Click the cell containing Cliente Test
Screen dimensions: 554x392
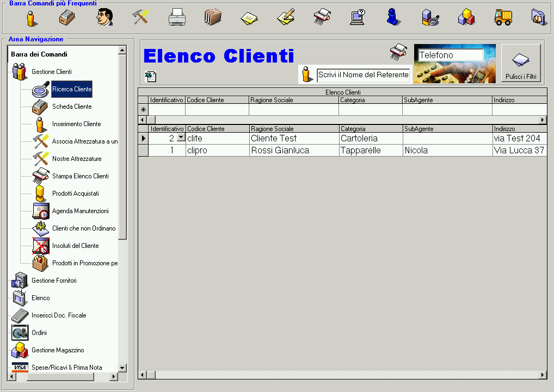click(x=294, y=138)
